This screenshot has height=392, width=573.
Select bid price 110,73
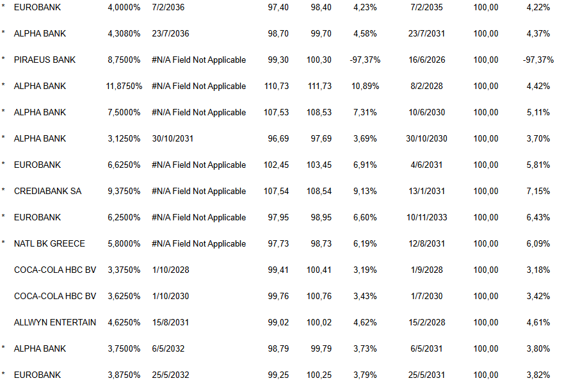pyautogui.click(x=277, y=86)
